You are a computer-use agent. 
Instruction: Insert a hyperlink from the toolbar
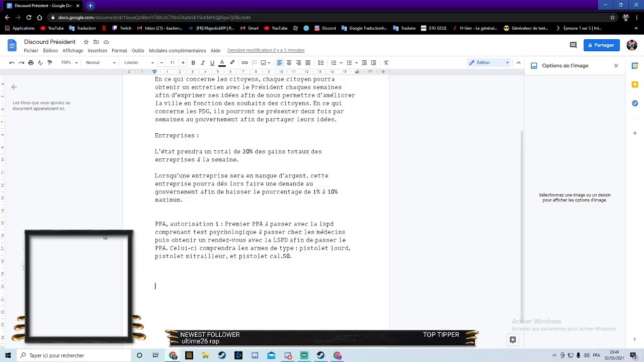pos(245,63)
